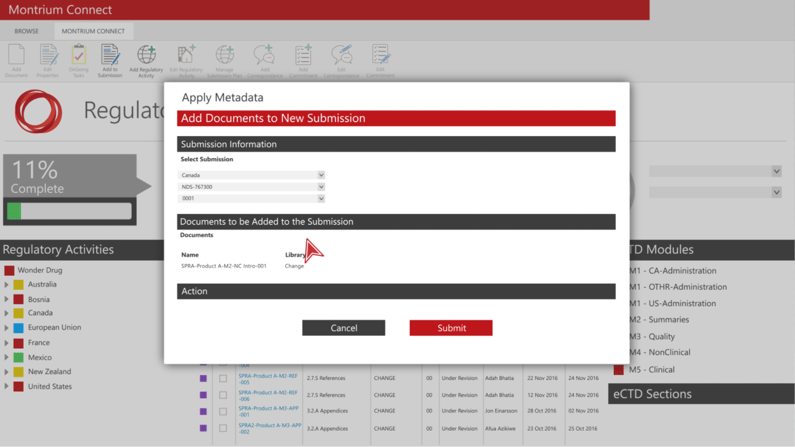
Task: Open the SPRA-Product A-M2-REF-005 document link
Action: coord(268,379)
